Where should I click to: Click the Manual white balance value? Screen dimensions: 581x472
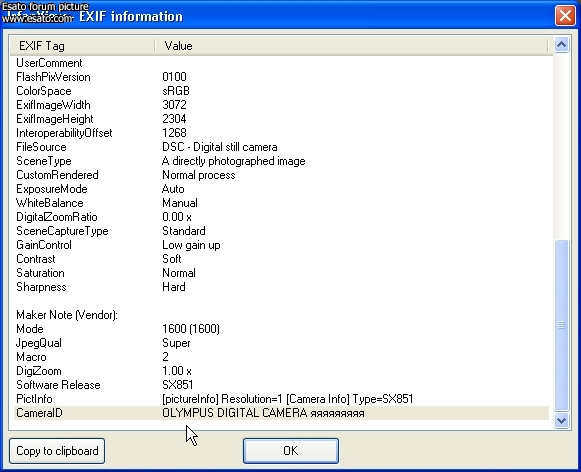180,203
